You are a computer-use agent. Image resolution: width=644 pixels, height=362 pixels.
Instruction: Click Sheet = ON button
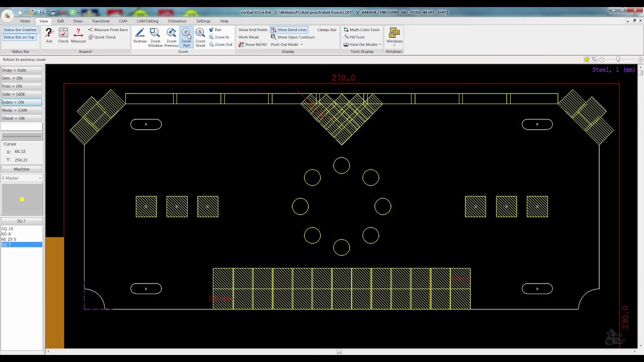(x=22, y=118)
